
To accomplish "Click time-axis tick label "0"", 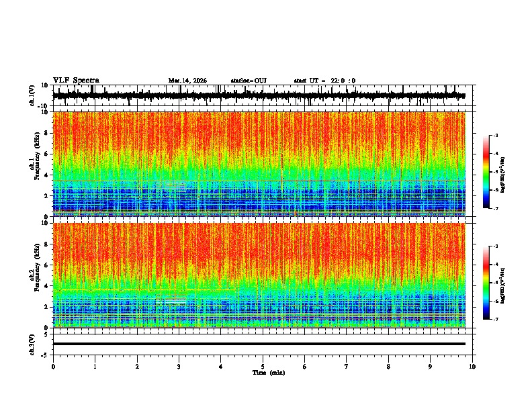I will (x=53, y=367).
